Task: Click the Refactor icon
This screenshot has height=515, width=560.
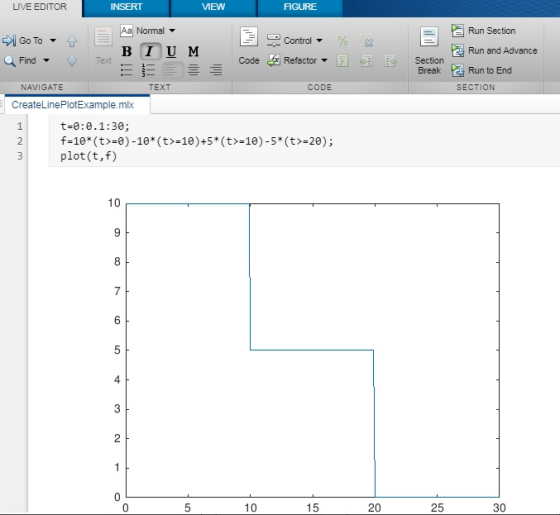Action: tap(274, 60)
